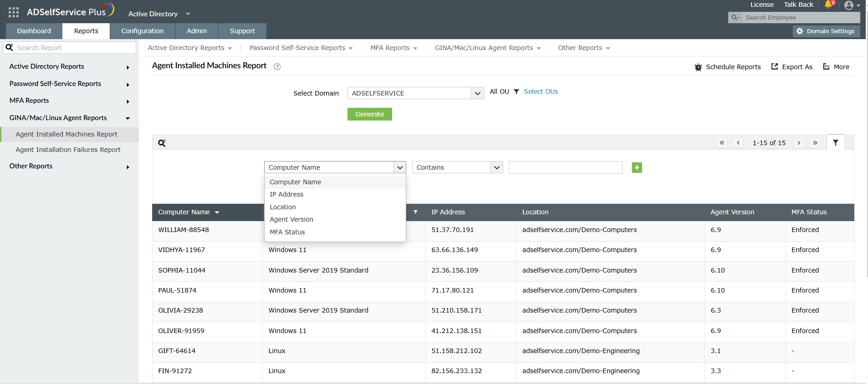Open Agent Installation Failures Report in sidebar

[69, 150]
